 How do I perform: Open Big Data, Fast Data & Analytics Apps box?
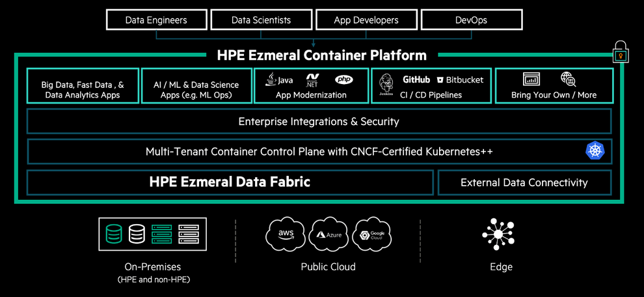point(83,85)
